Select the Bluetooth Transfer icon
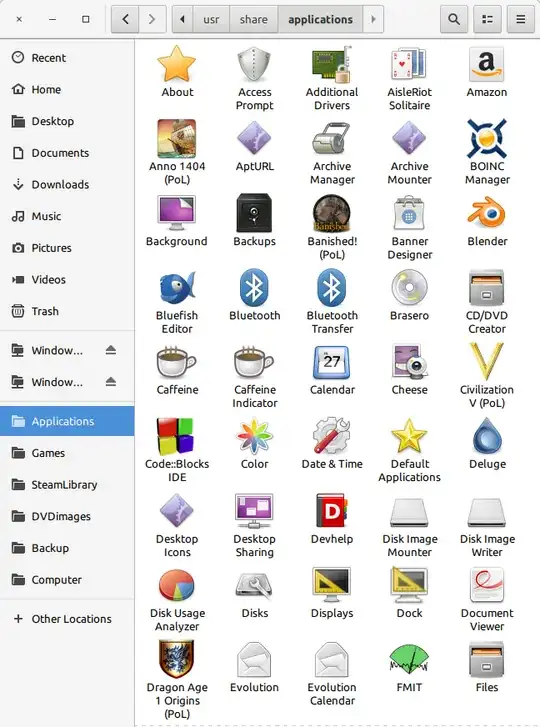This screenshot has height=727, width=540. 332,287
